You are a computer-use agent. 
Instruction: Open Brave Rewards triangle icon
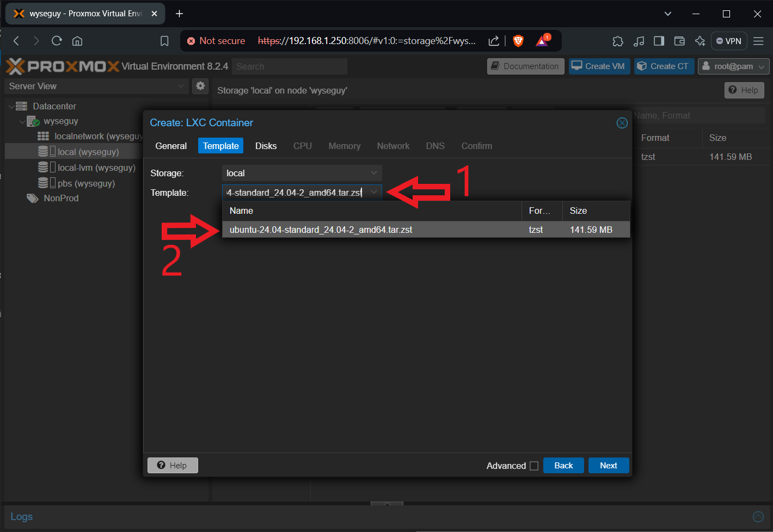(x=543, y=41)
